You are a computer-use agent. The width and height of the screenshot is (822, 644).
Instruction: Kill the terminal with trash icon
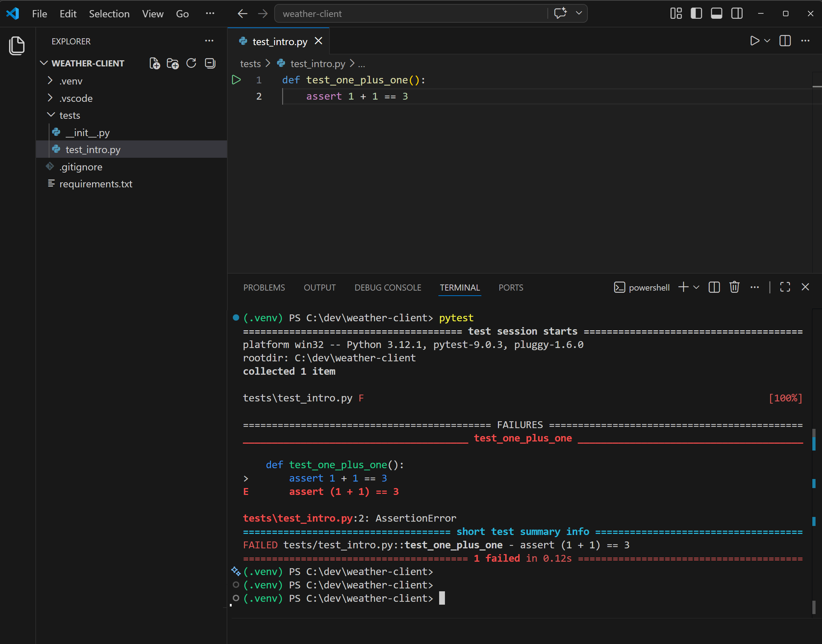tap(734, 287)
